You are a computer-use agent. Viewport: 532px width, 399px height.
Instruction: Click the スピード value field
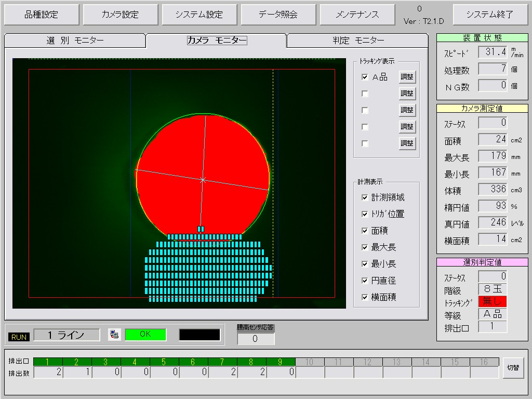point(492,52)
